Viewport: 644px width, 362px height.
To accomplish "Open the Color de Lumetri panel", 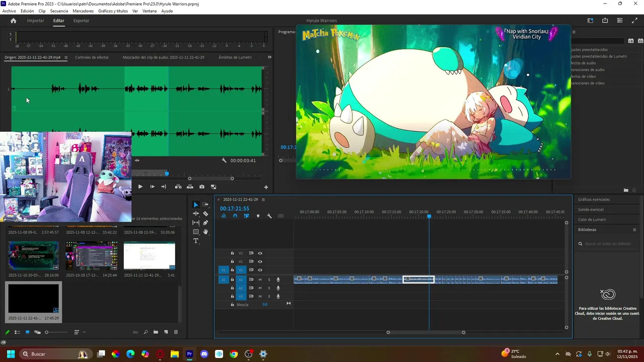I will point(592,220).
